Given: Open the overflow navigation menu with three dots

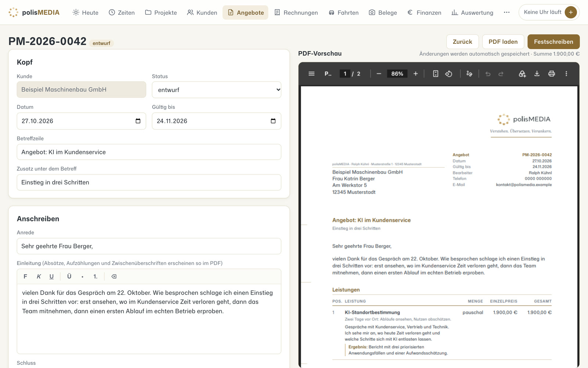Looking at the screenshot, I should 507,12.
